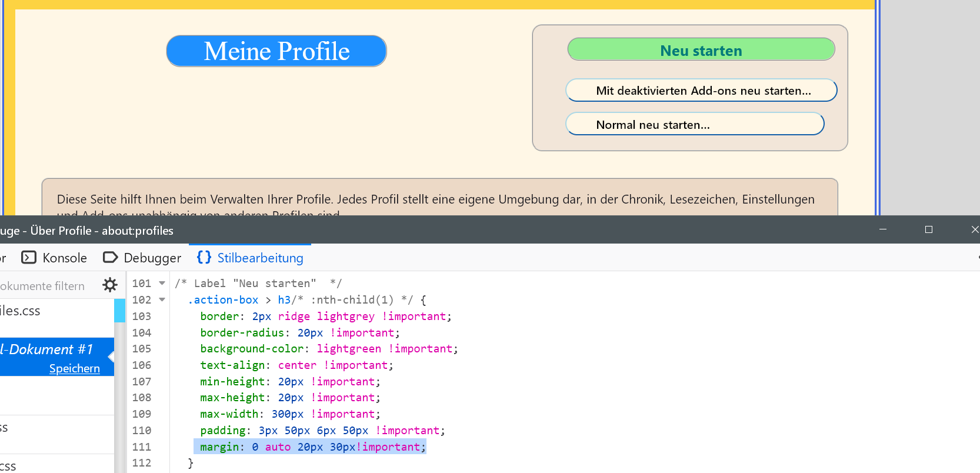Click the stylesheet list scrollbar thumb
Image resolution: width=980 pixels, height=473 pixels.
point(119,310)
